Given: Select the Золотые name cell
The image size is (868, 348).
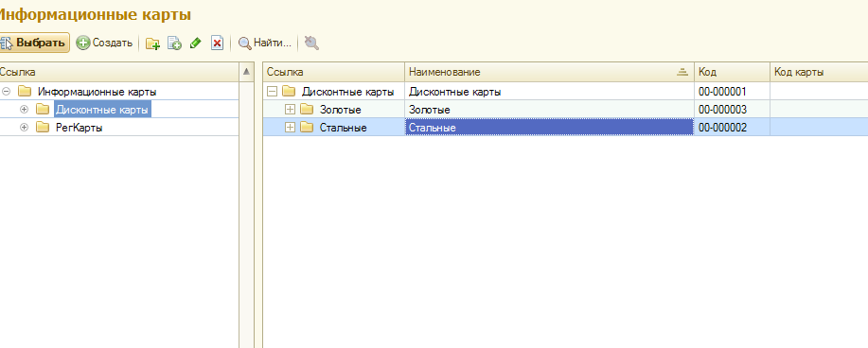Looking at the screenshot, I should pyautogui.click(x=549, y=110).
